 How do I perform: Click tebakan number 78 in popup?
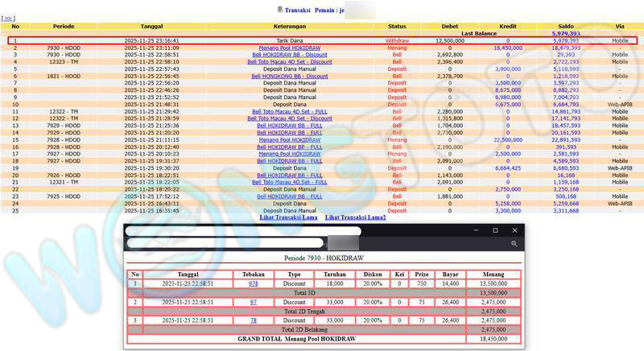[x=253, y=320]
